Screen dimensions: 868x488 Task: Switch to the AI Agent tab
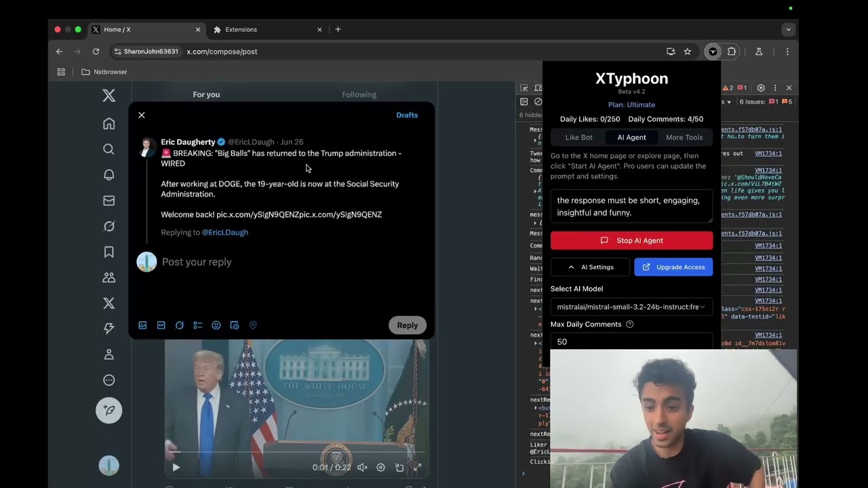631,137
